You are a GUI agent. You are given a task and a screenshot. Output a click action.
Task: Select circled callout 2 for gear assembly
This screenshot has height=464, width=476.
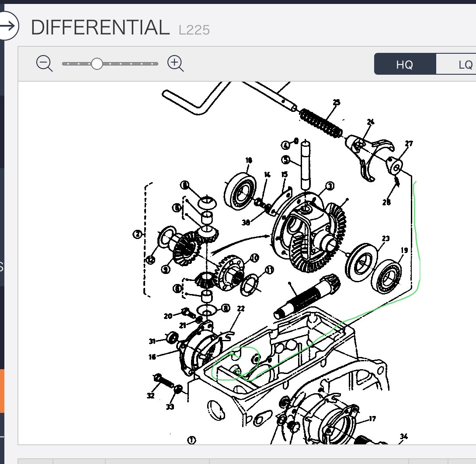(137, 235)
